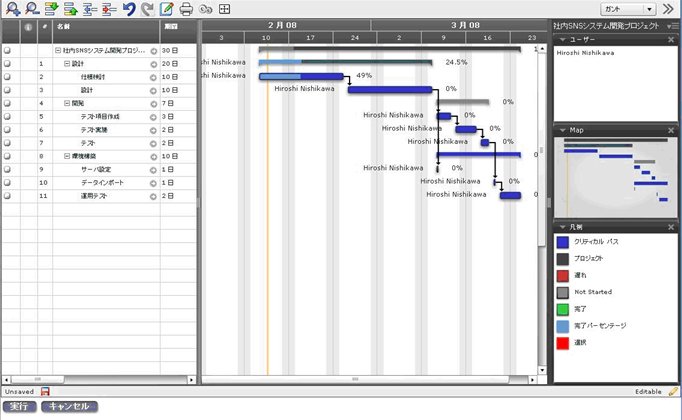Click the printer icon in toolbar
Screen dimensions: 682x420
point(186,9)
